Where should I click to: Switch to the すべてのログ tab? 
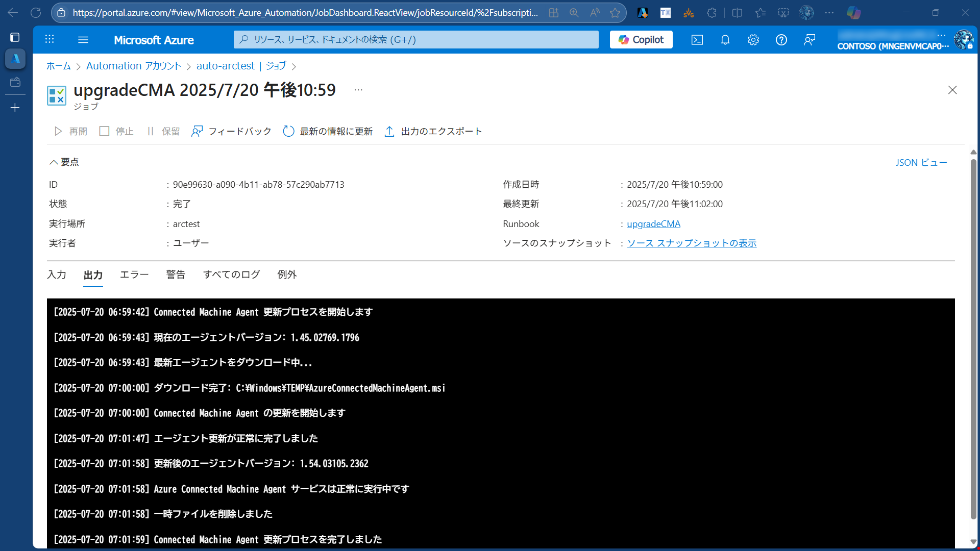point(231,274)
